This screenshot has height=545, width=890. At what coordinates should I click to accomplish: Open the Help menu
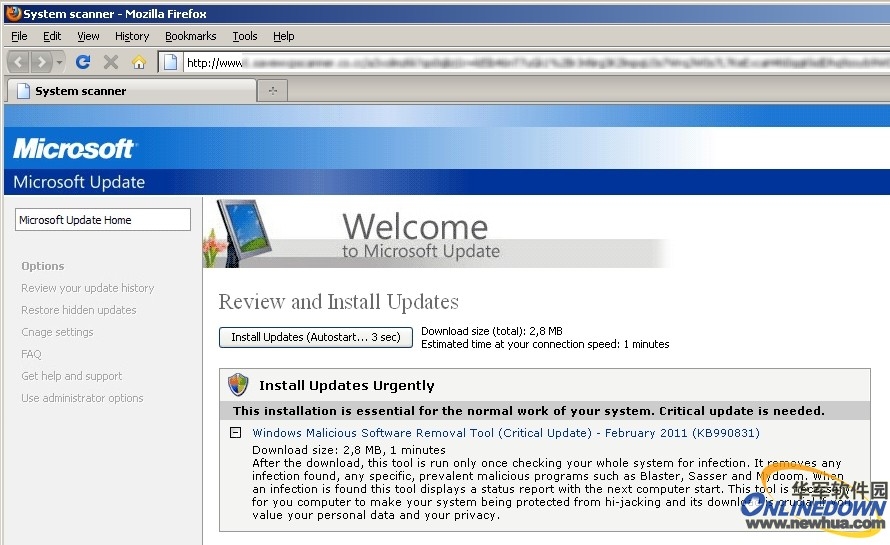[x=283, y=36]
